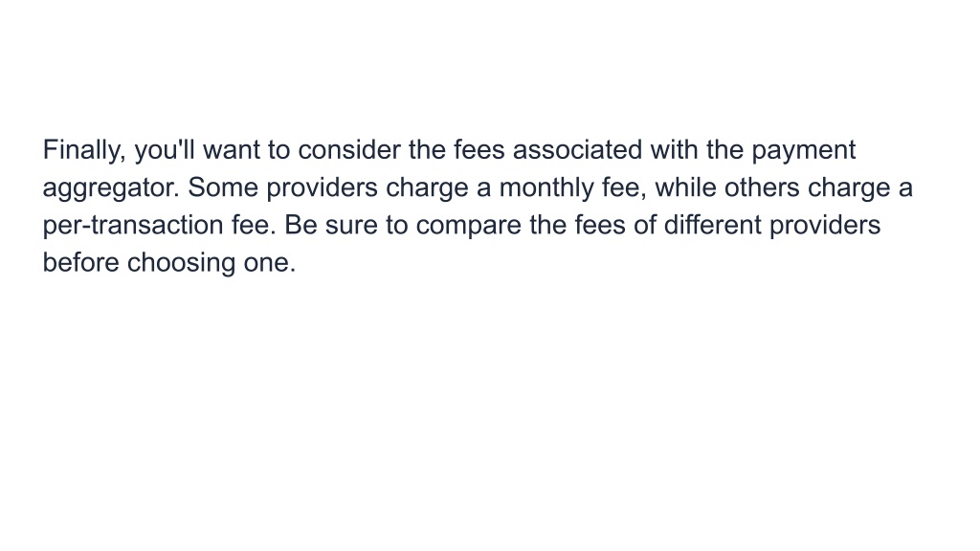Image resolution: width=980 pixels, height=551 pixels.
Task: Click the word "Be" in third line
Action: pyautogui.click(x=301, y=225)
